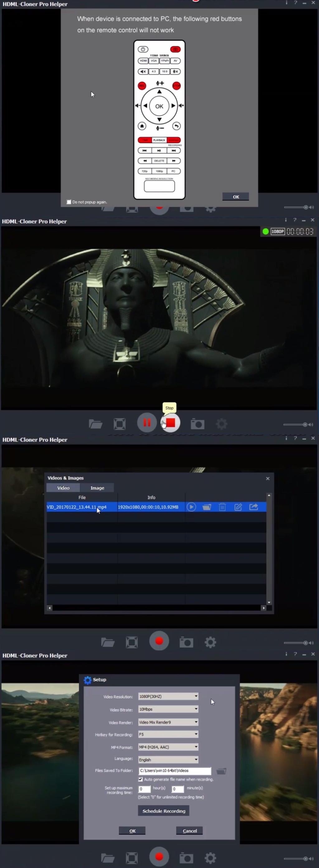Pause the ongoing recording
Image resolution: width=319 pixels, height=868 pixels.
pyautogui.click(x=147, y=422)
